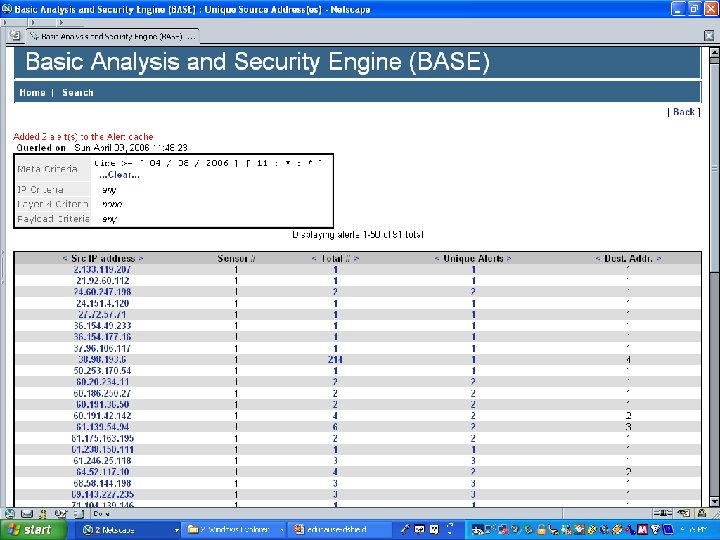Sort Total # ascending with its < arrow
720x540 pixels.
click(x=314, y=259)
